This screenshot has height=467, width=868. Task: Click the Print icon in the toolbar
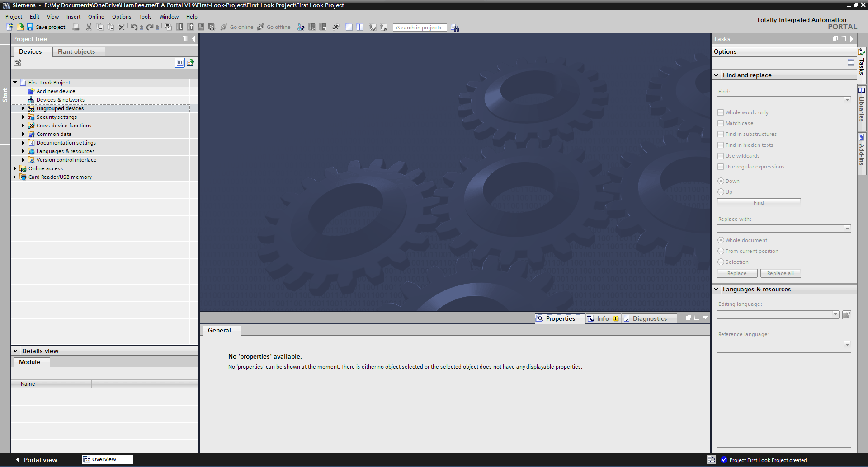pos(76,27)
